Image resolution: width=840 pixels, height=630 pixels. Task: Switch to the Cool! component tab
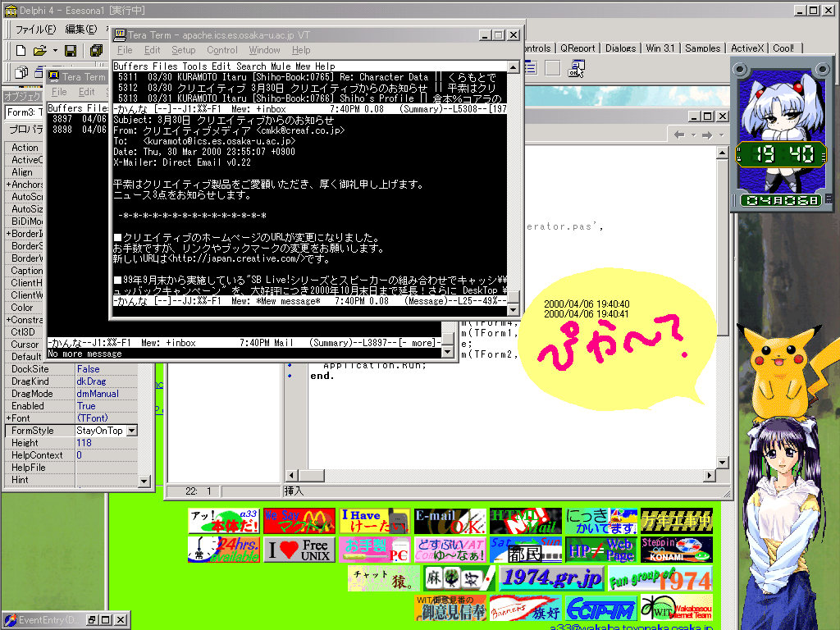[x=783, y=48]
